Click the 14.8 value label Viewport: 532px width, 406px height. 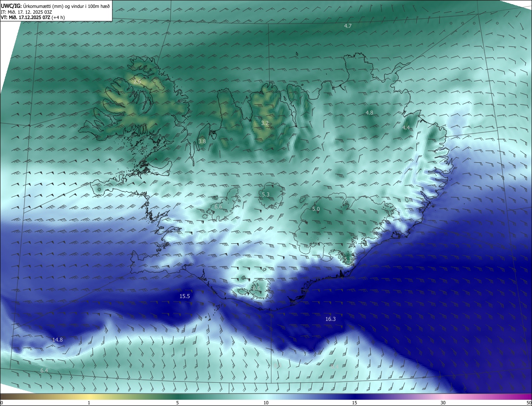point(57,340)
